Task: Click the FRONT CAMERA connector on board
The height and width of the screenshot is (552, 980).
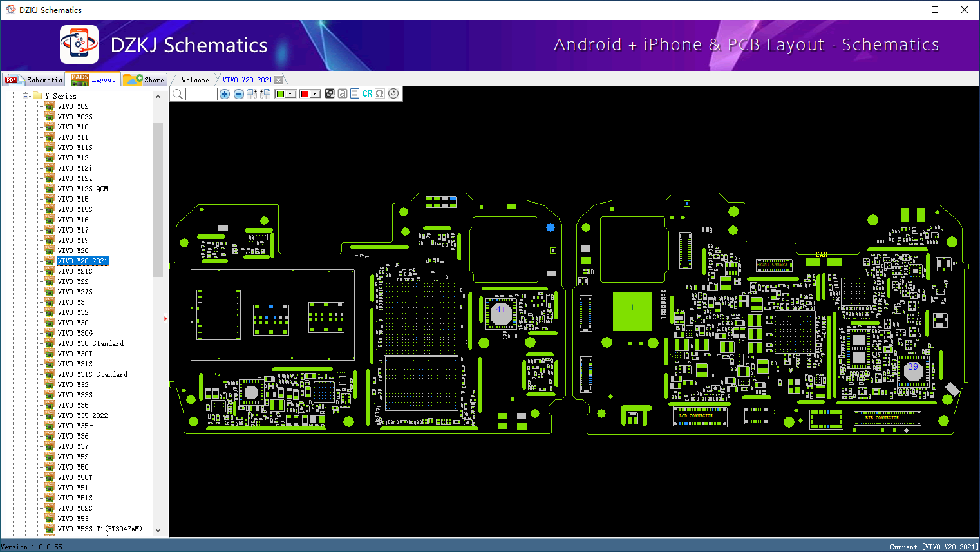Action: point(773,265)
